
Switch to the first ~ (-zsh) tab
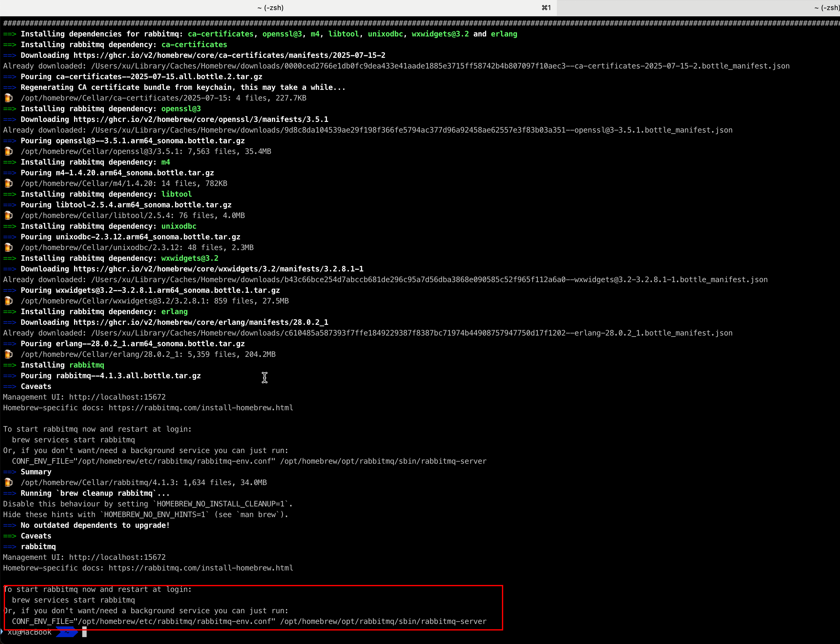click(x=270, y=8)
